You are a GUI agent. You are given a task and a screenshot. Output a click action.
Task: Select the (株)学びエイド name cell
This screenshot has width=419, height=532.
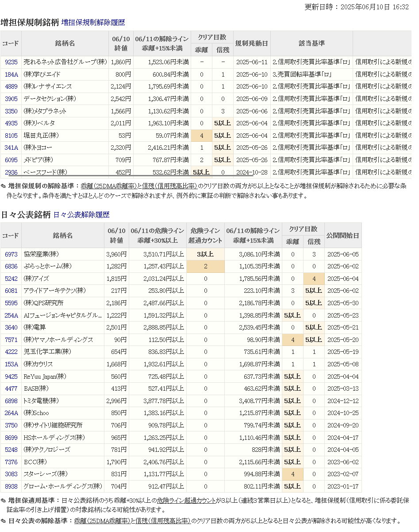pos(65,74)
